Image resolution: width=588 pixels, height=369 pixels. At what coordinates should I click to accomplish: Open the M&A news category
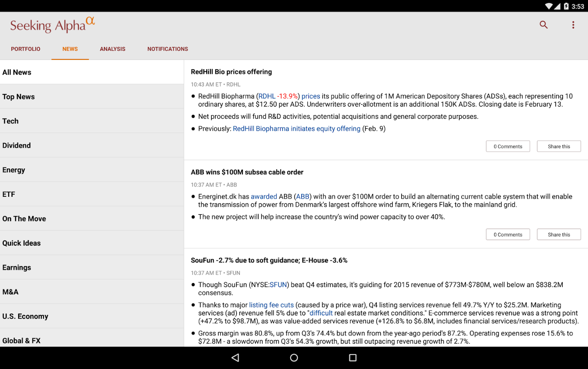(92, 292)
